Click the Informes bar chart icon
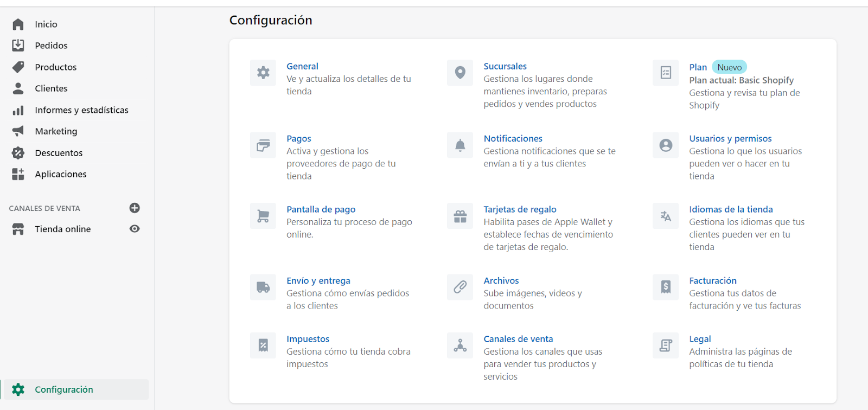This screenshot has height=410, width=868. point(18,110)
